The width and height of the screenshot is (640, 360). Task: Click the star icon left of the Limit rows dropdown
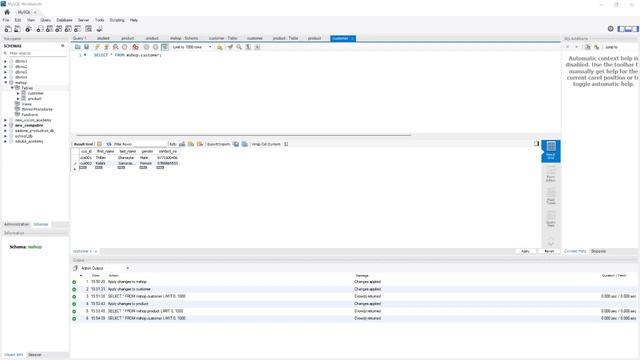coord(220,47)
